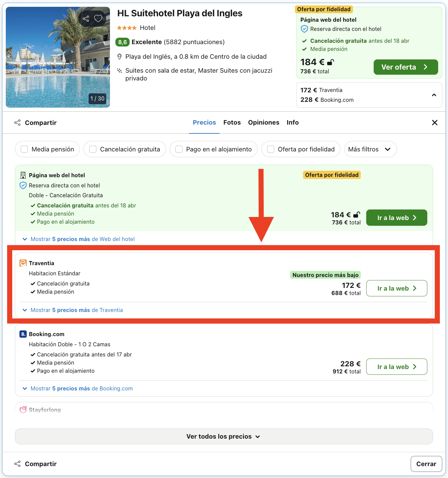The width and height of the screenshot is (448, 478).
Task: Click the Ver oferta button
Action: click(x=406, y=67)
